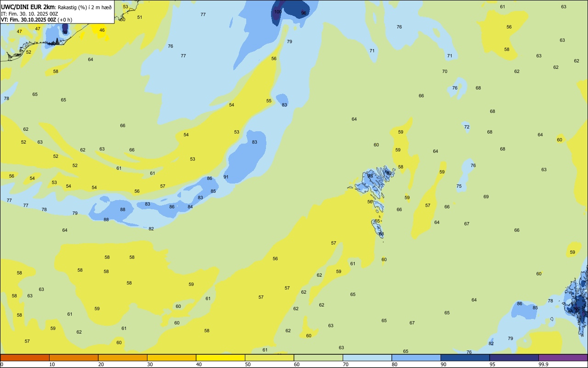588x368 pixels.
Task: Click the humidity value '91' on the map
Action: pos(226,177)
